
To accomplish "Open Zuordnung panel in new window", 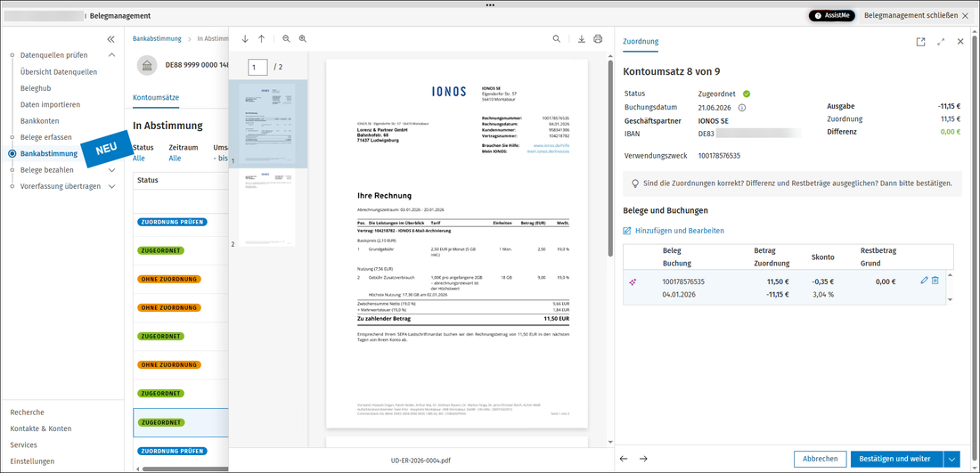I will coord(920,42).
